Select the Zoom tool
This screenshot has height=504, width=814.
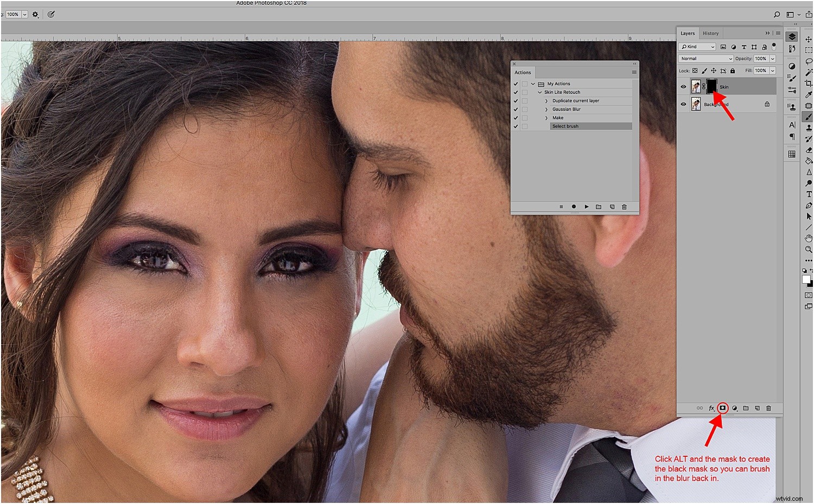tap(809, 250)
